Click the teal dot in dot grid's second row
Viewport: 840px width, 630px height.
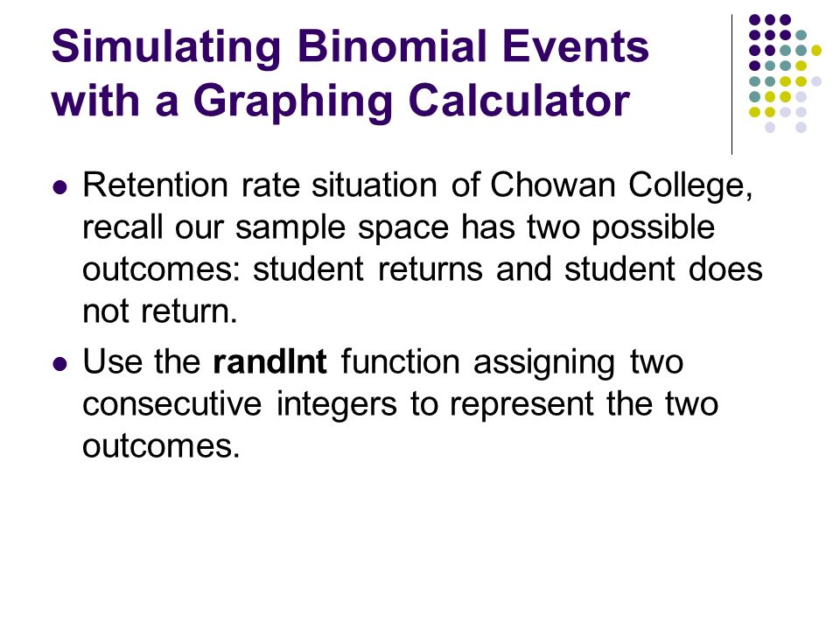801,35
